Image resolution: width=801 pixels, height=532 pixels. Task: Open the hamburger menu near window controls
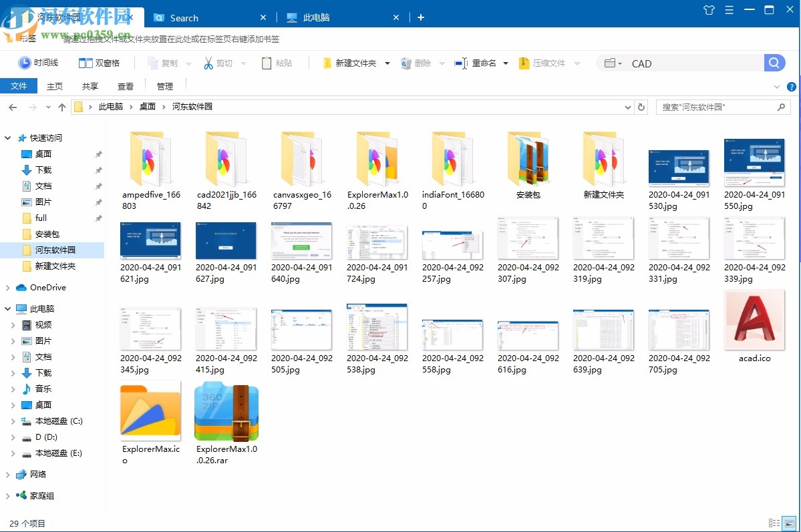coord(729,10)
